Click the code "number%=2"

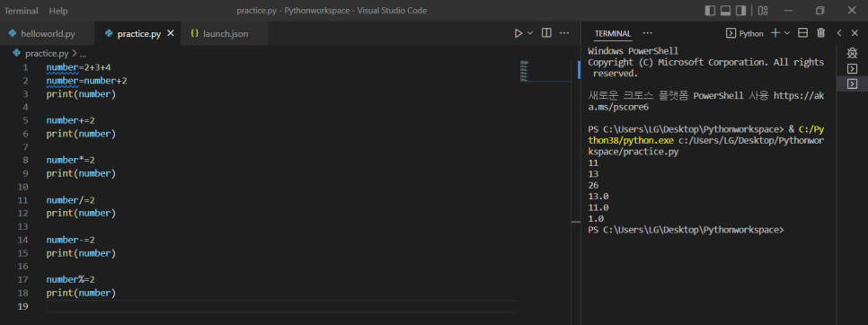[x=70, y=280]
